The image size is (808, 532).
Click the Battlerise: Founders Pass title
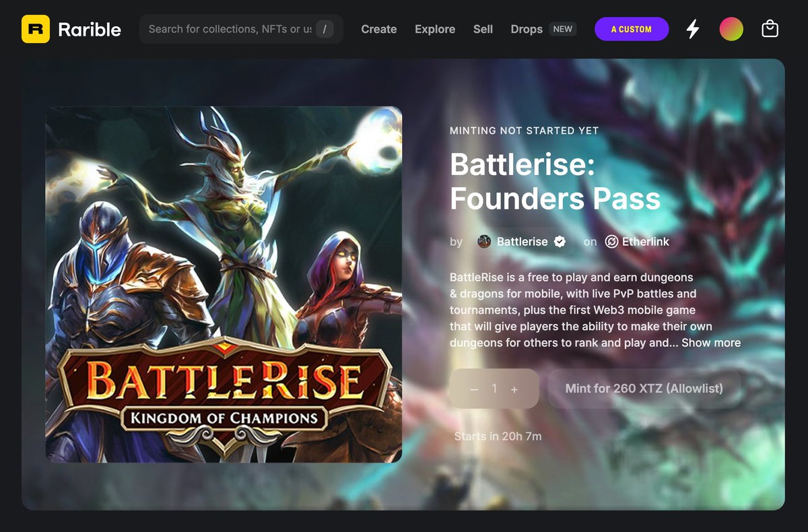(x=555, y=180)
